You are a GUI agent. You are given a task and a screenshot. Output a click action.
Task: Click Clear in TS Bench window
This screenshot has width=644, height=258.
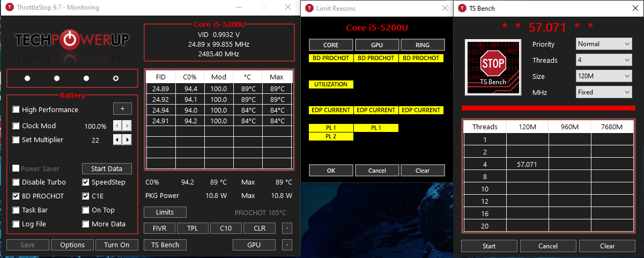pos(607,246)
